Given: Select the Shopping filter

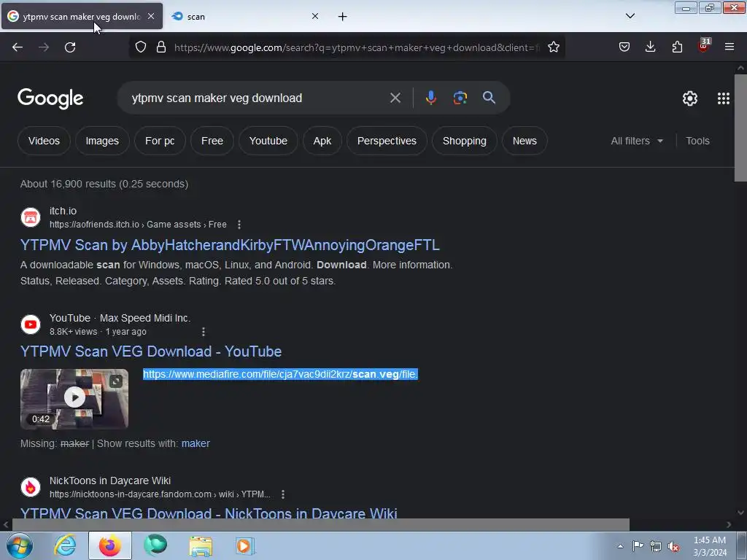Looking at the screenshot, I should (465, 141).
